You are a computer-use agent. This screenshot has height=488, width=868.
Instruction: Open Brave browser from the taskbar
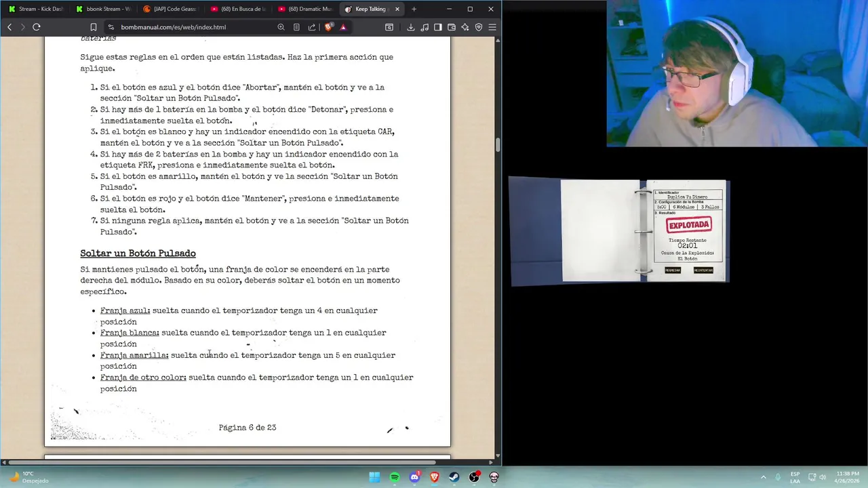(x=435, y=477)
